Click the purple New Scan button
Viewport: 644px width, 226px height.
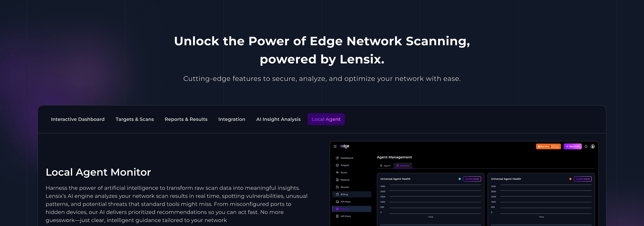pyautogui.click(x=572, y=146)
